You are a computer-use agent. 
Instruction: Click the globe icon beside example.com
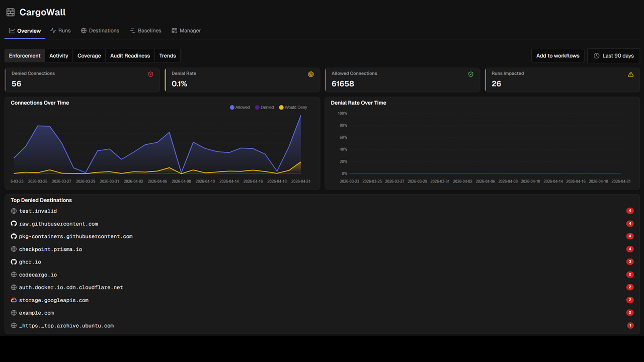(x=14, y=313)
